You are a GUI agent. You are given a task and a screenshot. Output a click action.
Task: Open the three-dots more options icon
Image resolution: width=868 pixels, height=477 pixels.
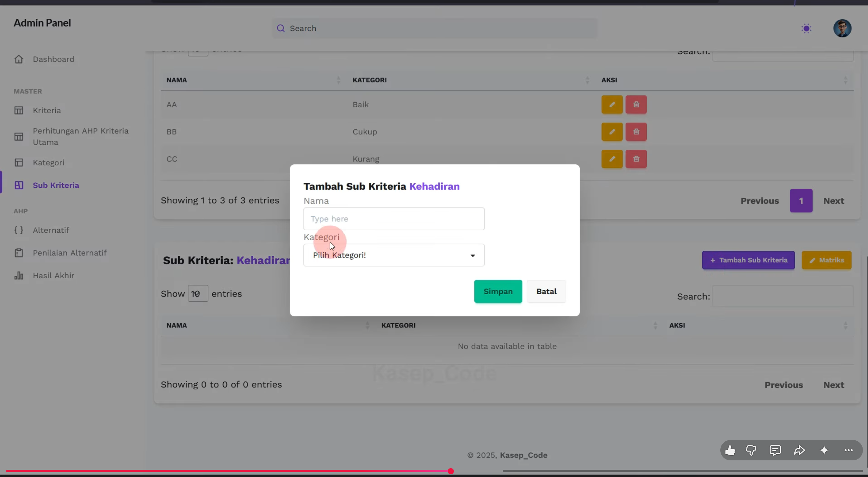point(848,450)
